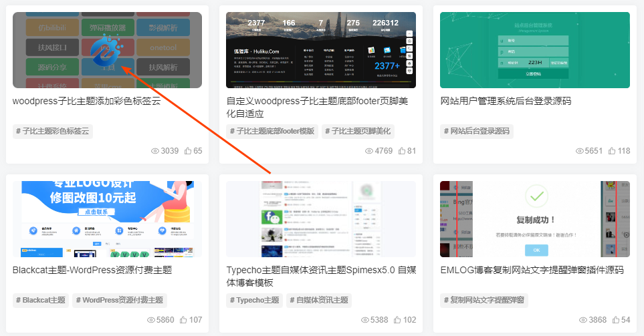Click the eye views icon beside 5860
Screen dimensions: 644x336
[x=150, y=320]
